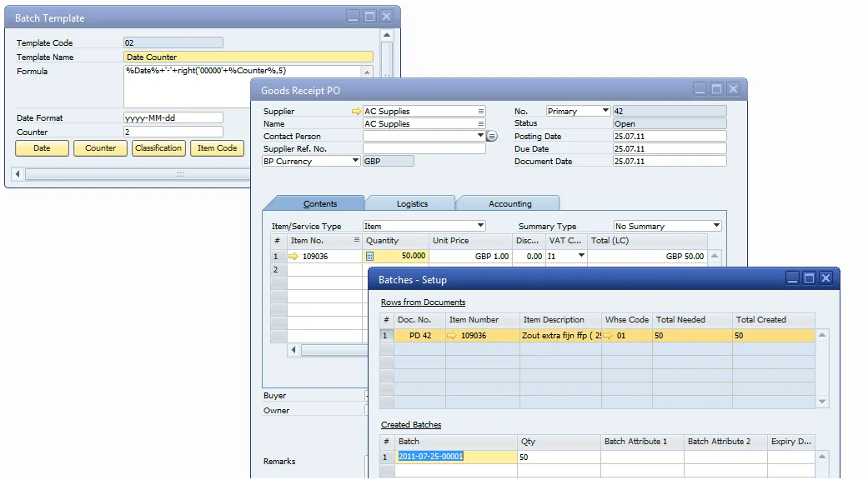Click the Counter value field
868x480 pixels.
(173, 132)
